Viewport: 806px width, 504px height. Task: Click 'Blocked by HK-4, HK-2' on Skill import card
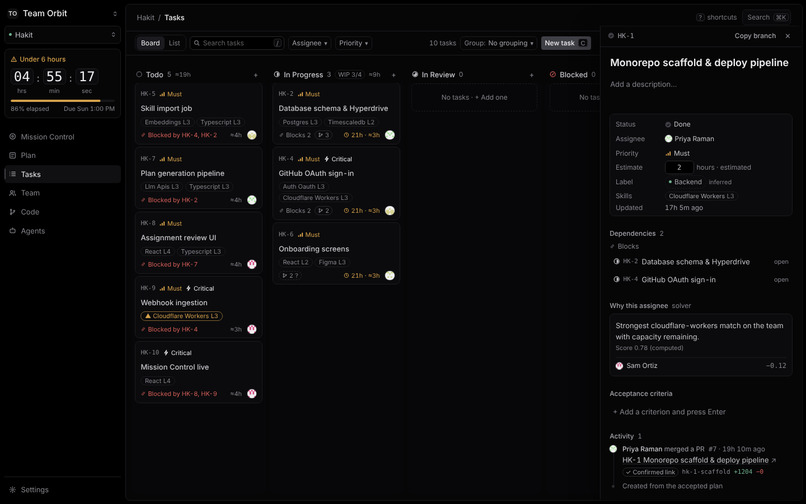pos(182,135)
